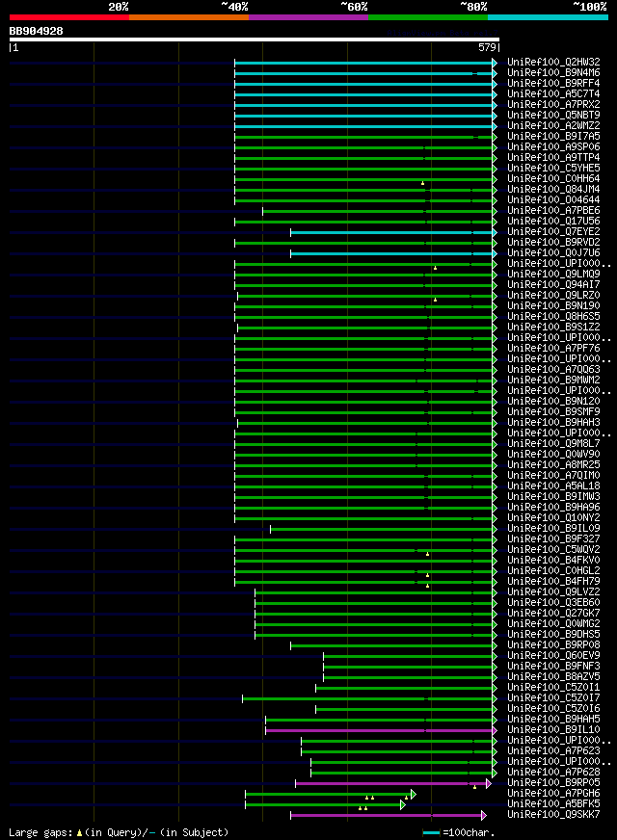The height and width of the screenshot is (840, 617).
Task: Select the UniRef100_A9TTP4 label
Action: tap(553, 158)
